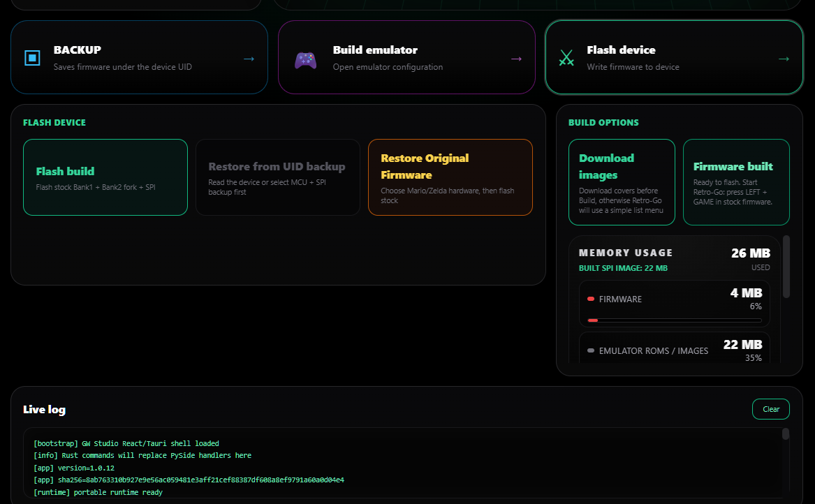Click the FIRMWARE memory usage progress bar
The width and height of the screenshot is (815, 504).
(x=675, y=320)
